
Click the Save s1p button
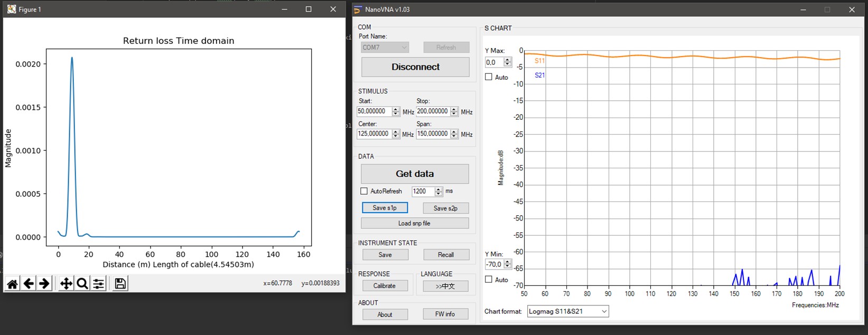[385, 208]
